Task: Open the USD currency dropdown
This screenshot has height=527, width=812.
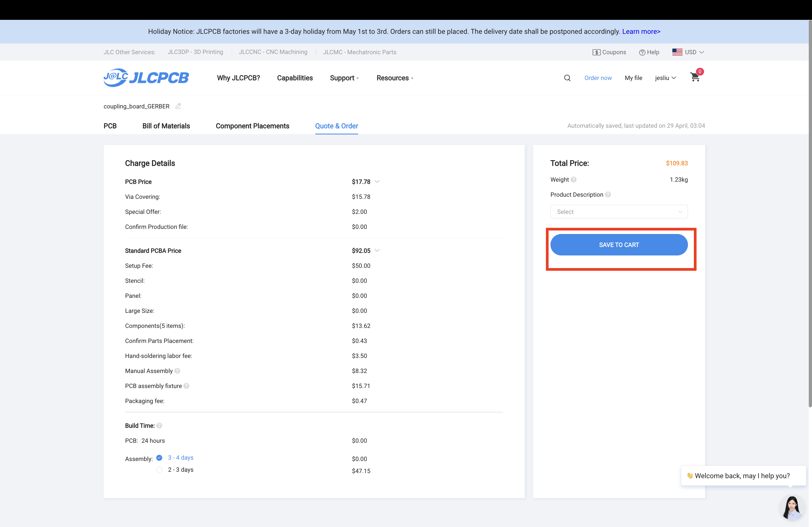Action: click(x=694, y=52)
